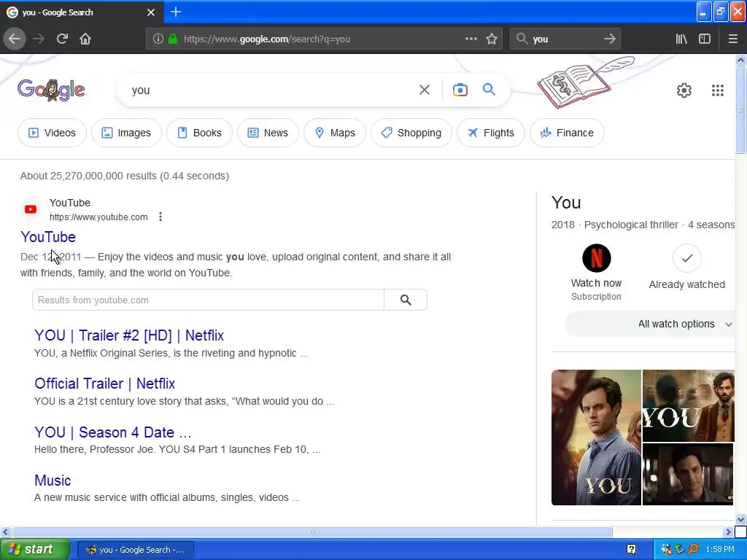Click the Netflix Watch now icon
The image size is (747, 560).
click(597, 258)
